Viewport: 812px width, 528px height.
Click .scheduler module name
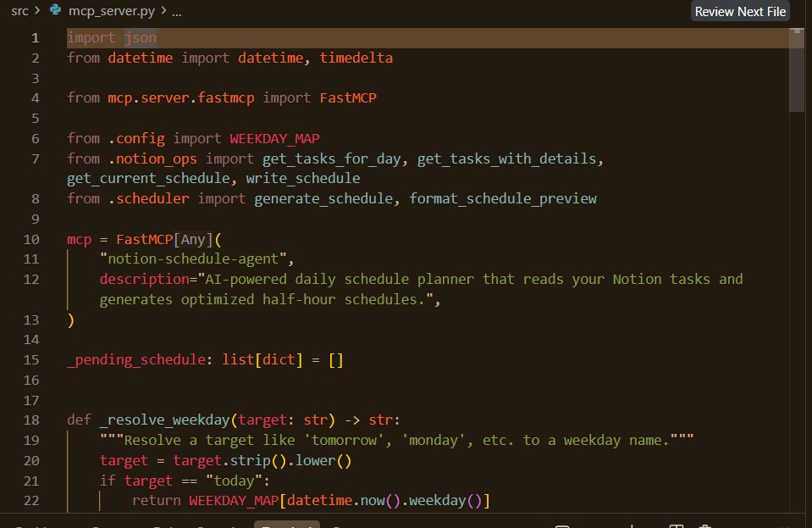(148, 199)
